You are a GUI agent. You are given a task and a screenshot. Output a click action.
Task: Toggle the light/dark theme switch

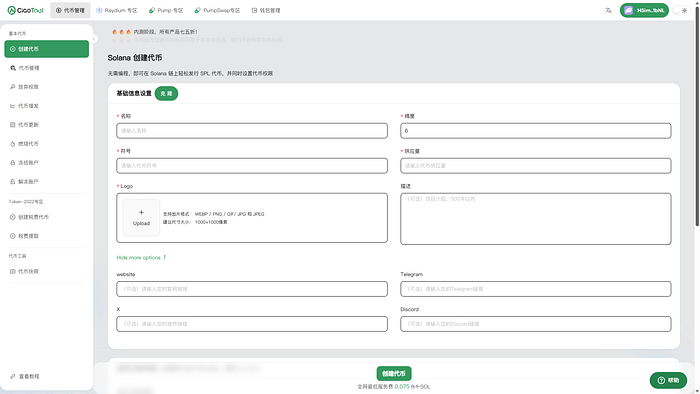pos(681,10)
